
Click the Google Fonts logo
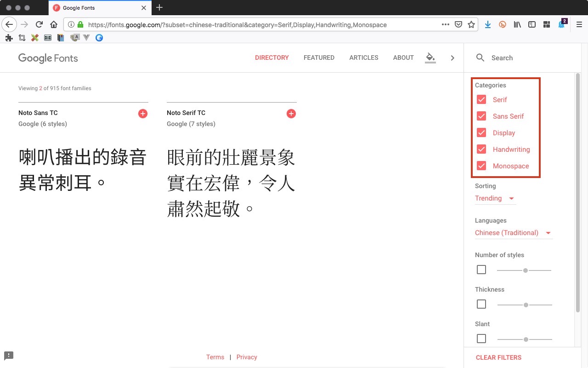[x=48, y=58]
